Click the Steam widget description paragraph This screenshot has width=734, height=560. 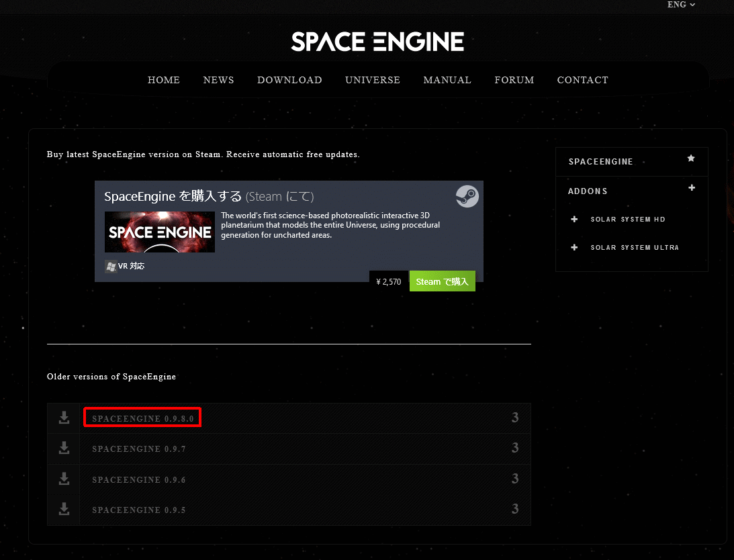tap(330, 225)
